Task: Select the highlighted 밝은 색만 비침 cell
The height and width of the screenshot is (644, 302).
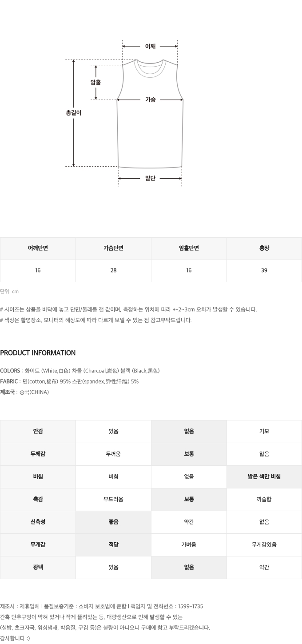Action: [x=264, y=477]
